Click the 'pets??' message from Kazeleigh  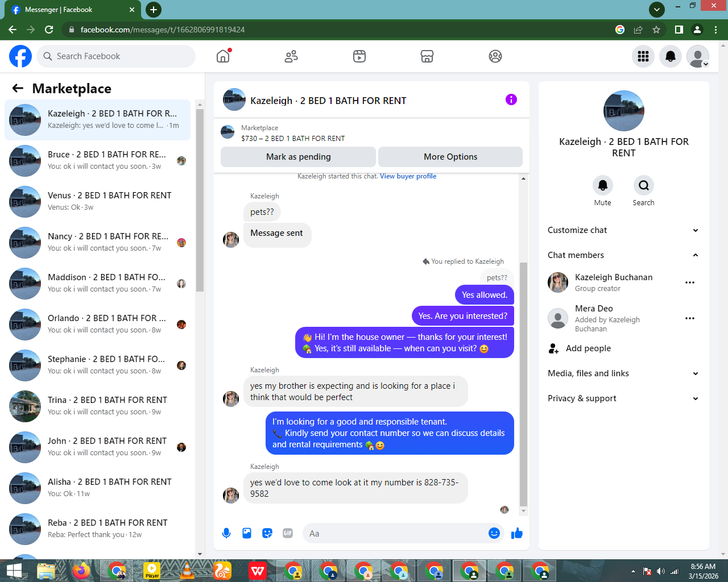(262, 212)
